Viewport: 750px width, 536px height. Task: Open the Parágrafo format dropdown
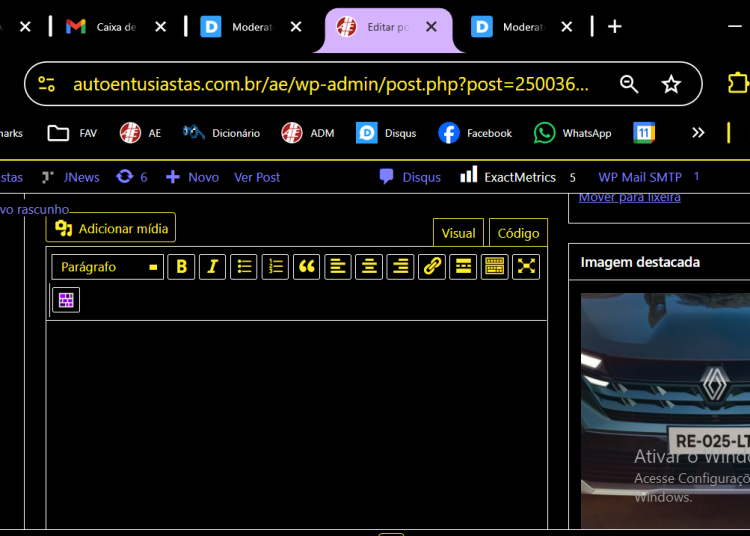(107, 267)
